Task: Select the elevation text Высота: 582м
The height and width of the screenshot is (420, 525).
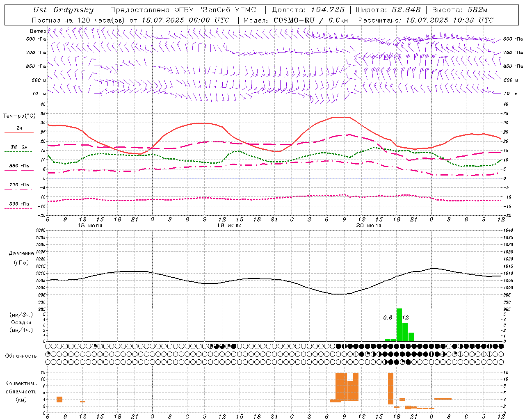Action: pyautogui.click(x=460, y=10)
